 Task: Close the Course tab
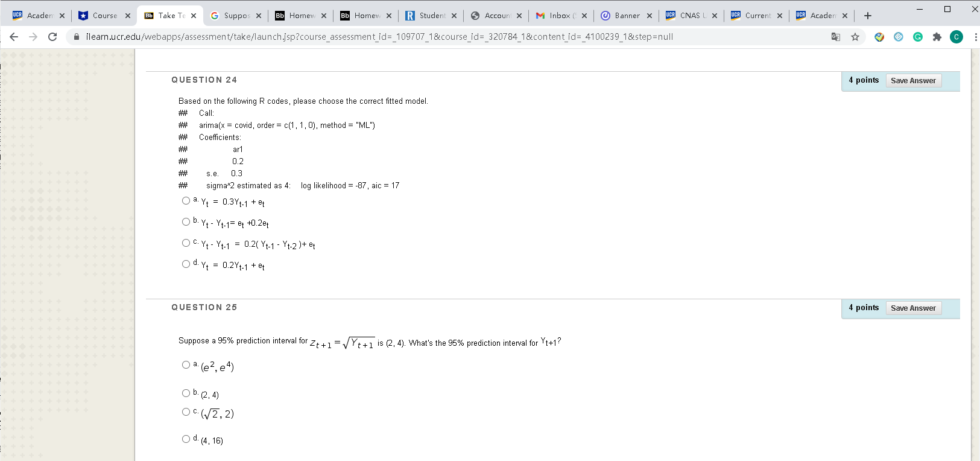click(x=128, y=16)
